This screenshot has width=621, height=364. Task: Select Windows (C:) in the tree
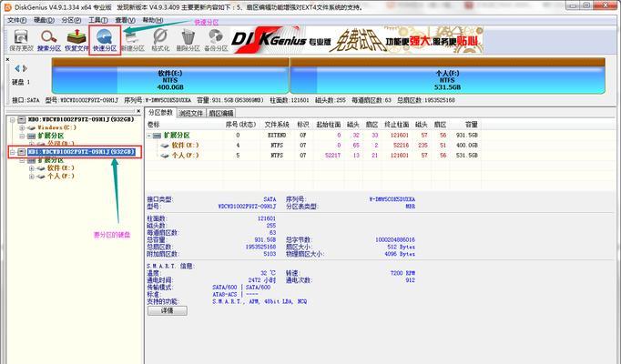(x=57, y=127)
